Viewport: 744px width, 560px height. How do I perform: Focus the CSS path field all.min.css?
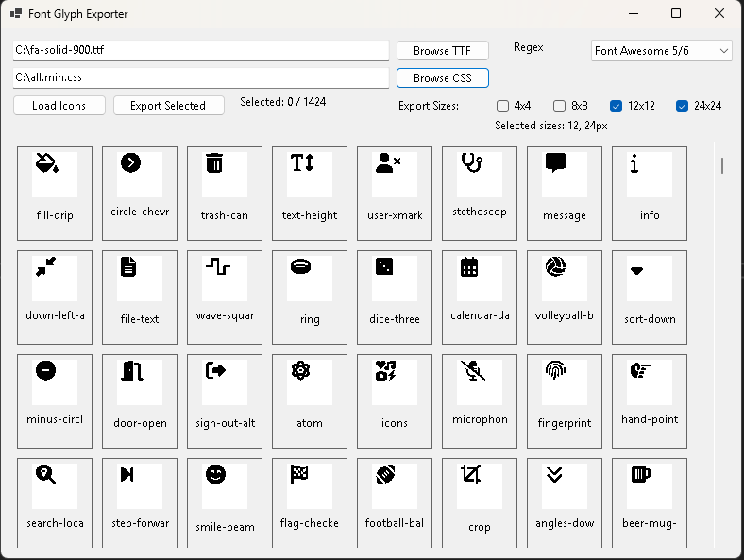click(201, 77)
